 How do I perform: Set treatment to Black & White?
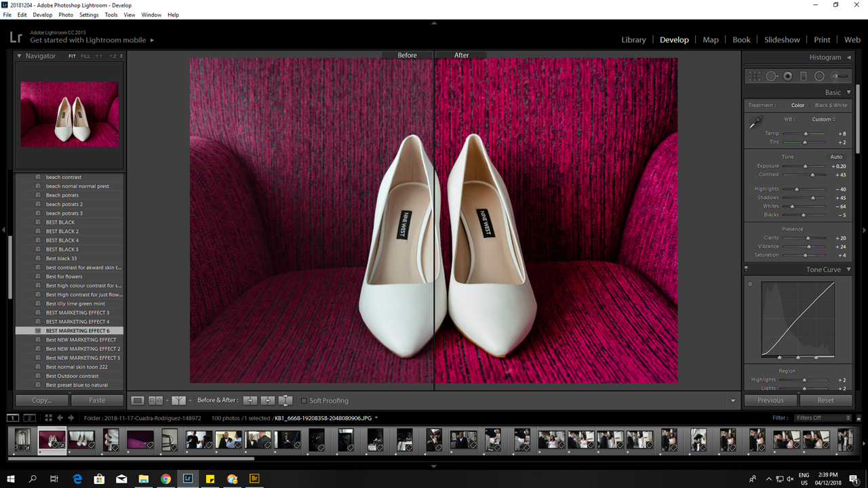click(x=831, y=105)
